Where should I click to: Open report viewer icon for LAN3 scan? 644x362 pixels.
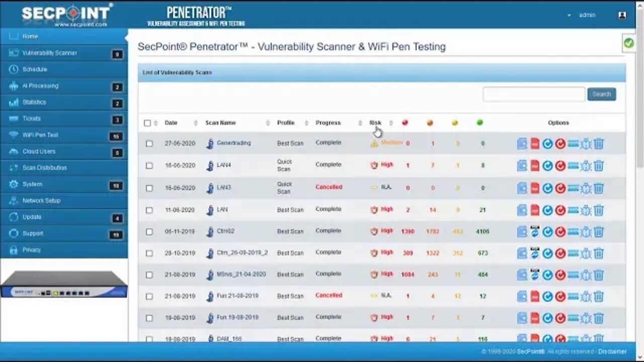click(522, 188)
